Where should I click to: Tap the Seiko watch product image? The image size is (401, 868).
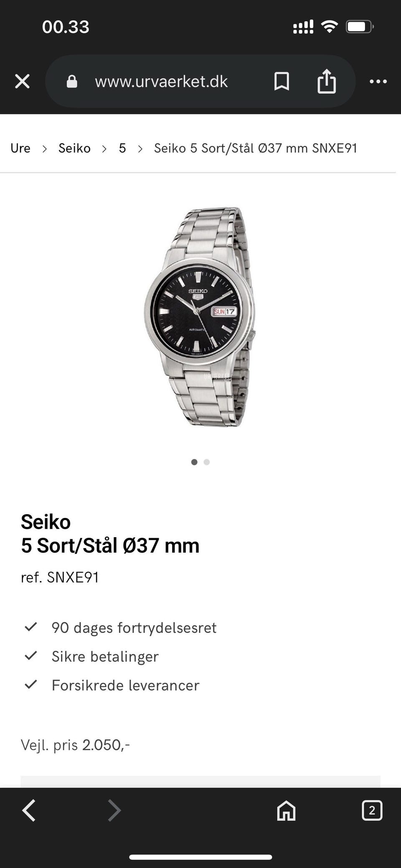(x=200, y=317)
